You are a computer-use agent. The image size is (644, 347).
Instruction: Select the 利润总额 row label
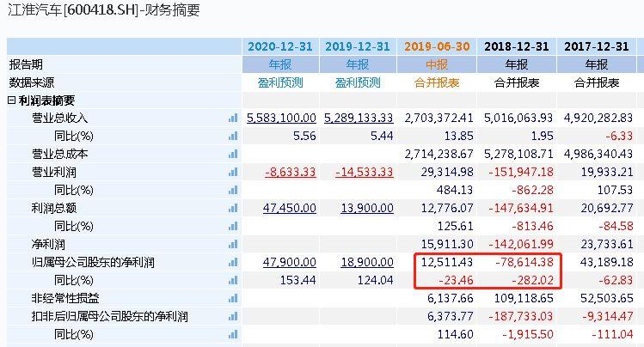(54, 209)
